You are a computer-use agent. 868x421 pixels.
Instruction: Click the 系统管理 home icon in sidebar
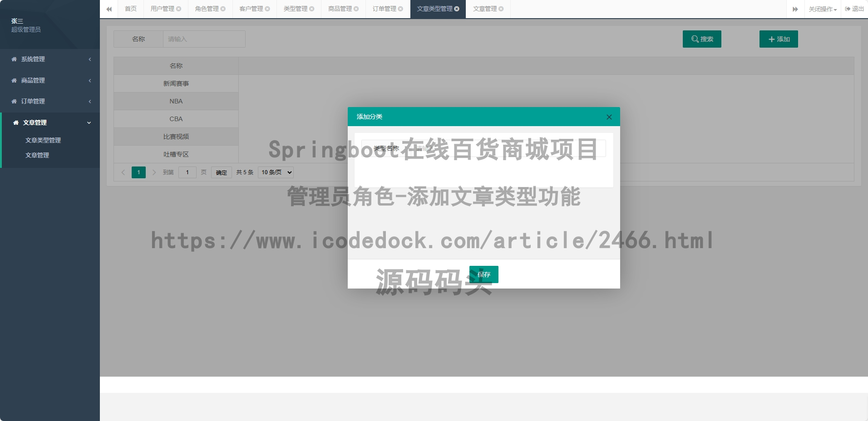(x=14, y=59)
